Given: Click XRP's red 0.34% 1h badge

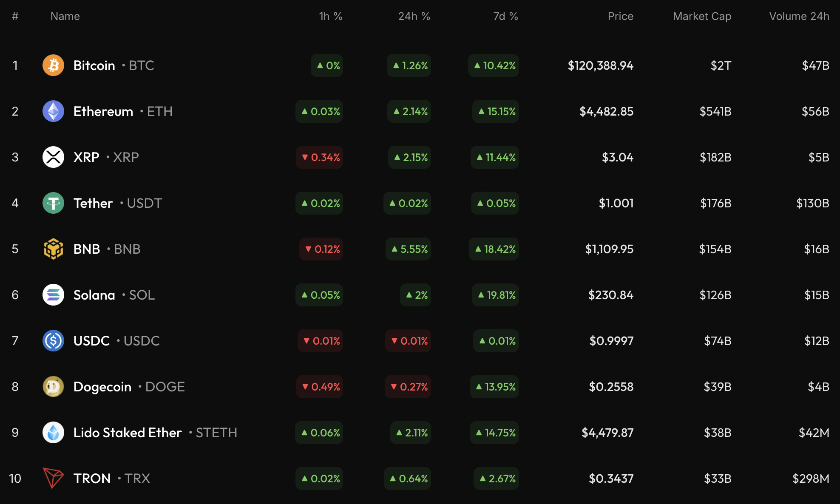Looking at the screenshot, I should [320, 157].
